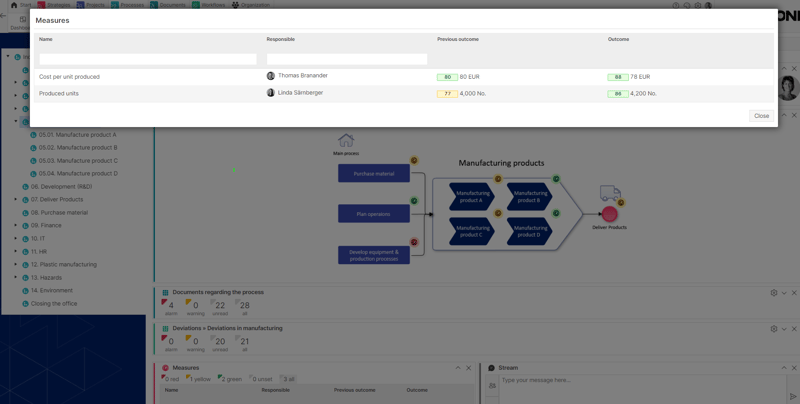Viewport: 800px width, 404px height.
Task: Collapse the Documents regarding the process widget
Action: tap(784, 293)
